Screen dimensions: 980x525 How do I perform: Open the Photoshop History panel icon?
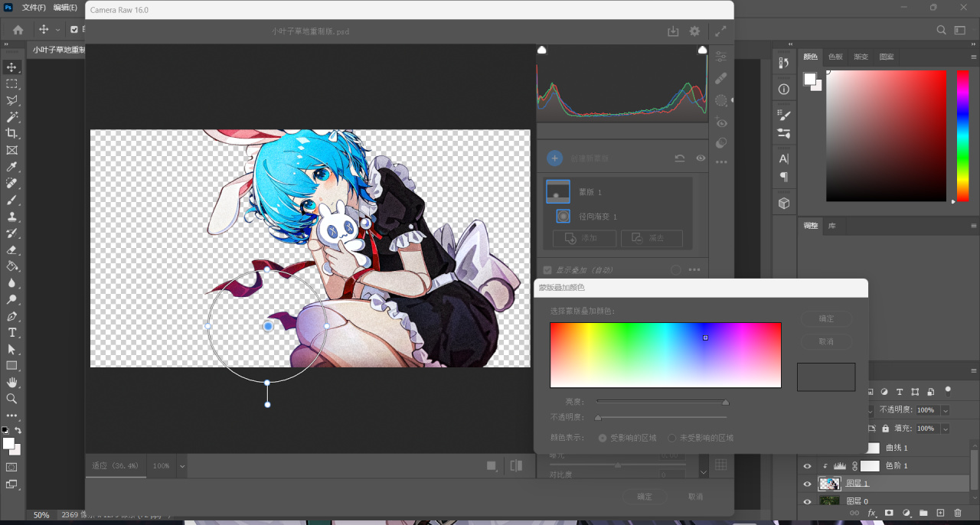tap(784, 63)
